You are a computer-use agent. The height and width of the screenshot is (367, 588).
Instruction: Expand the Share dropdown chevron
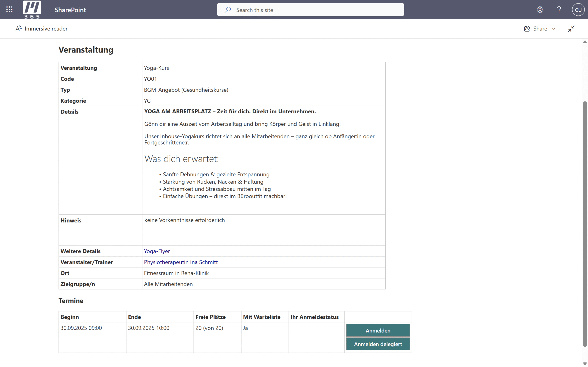554,29
